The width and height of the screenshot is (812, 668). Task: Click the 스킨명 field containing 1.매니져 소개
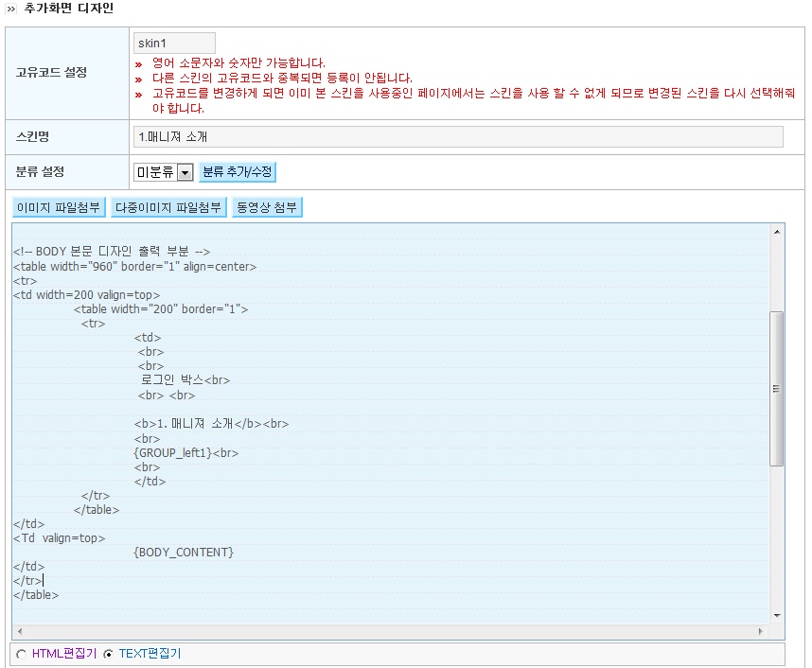[458, 137]
